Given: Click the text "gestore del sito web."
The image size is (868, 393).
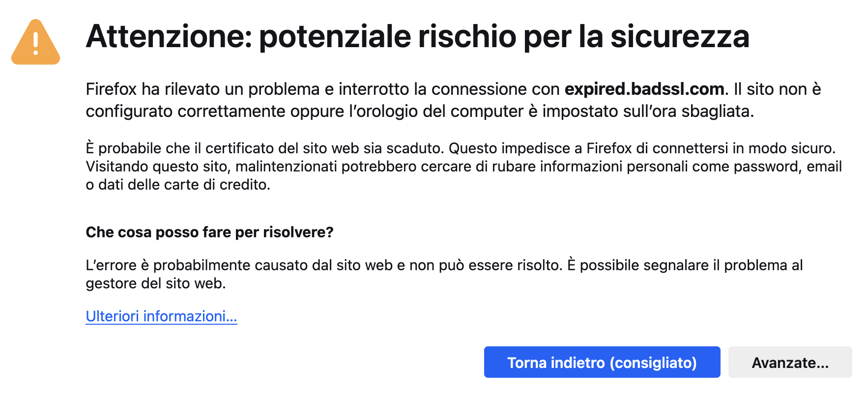Looking at the screenshot, I should coord(156,283).
